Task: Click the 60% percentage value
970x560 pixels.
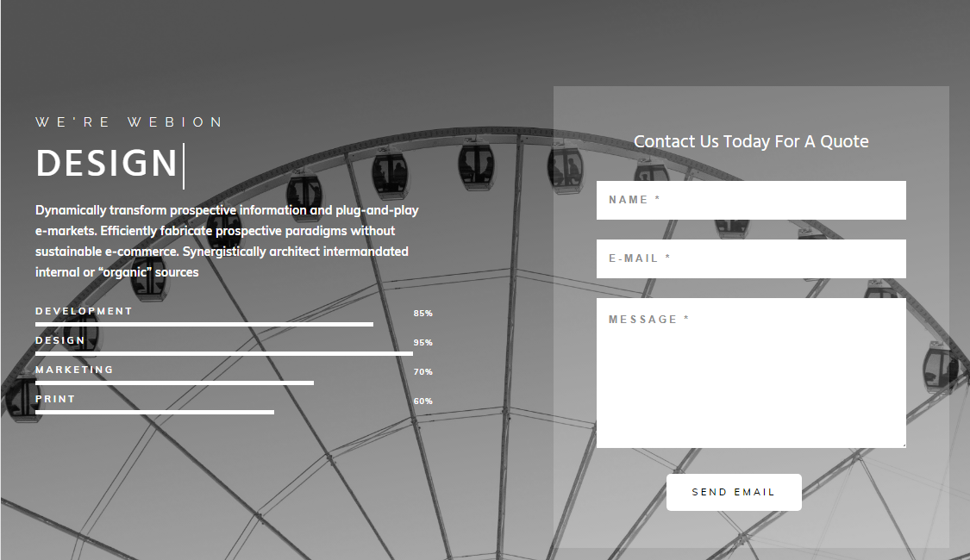Action: 423,401
